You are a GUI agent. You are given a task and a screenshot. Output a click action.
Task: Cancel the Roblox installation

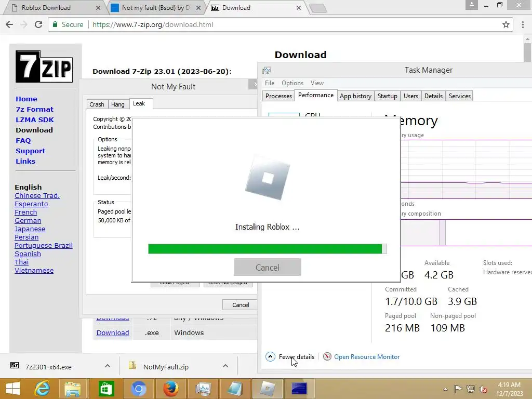coord(268,268)
